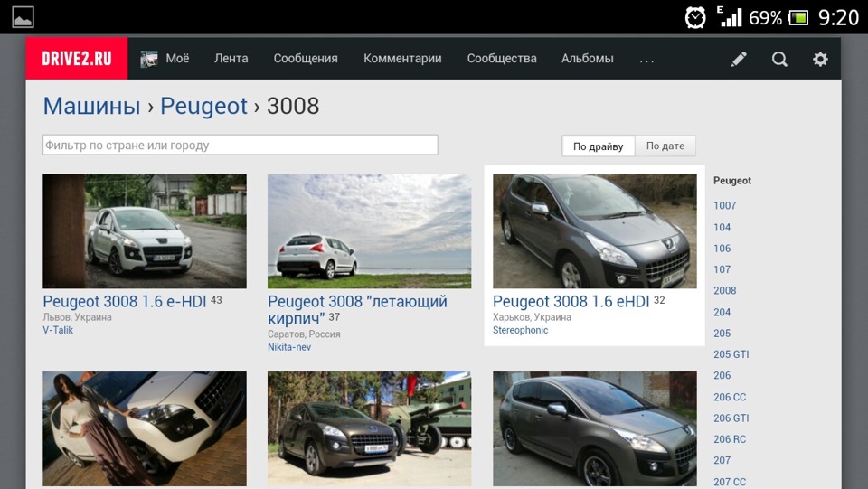The width and height of the screenshot is (868, 489).
Task: Go to Лента feed
Action: [231, 59]
